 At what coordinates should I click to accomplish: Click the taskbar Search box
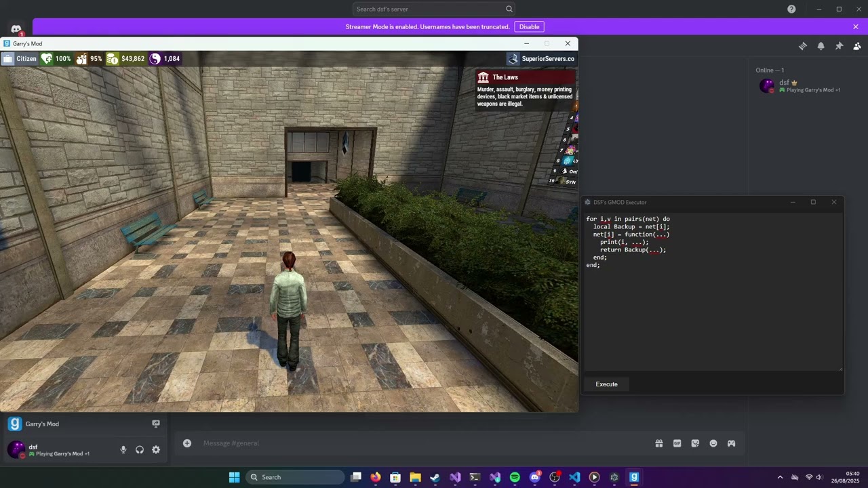tap(295, 477)
